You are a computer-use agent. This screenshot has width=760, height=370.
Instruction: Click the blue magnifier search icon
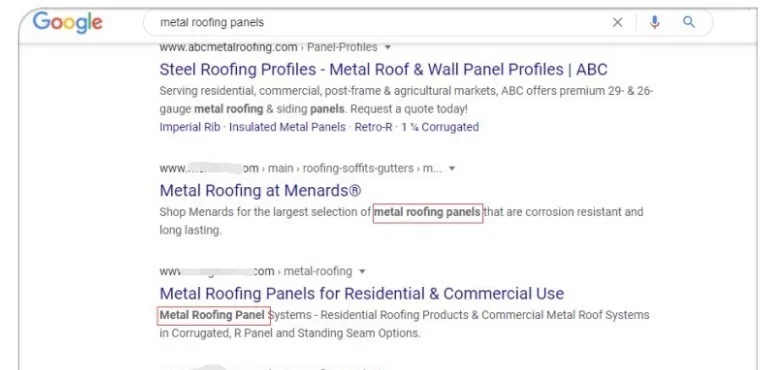click(689, 22)
